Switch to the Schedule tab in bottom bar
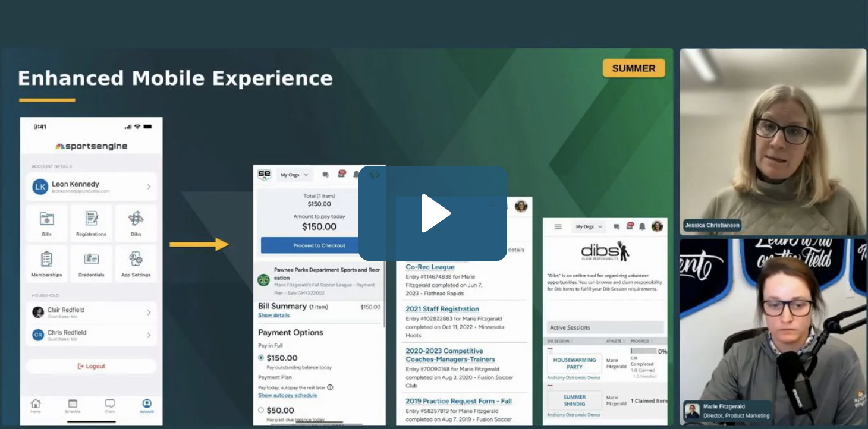Screen dimensions: 868x429 point(73,405)
